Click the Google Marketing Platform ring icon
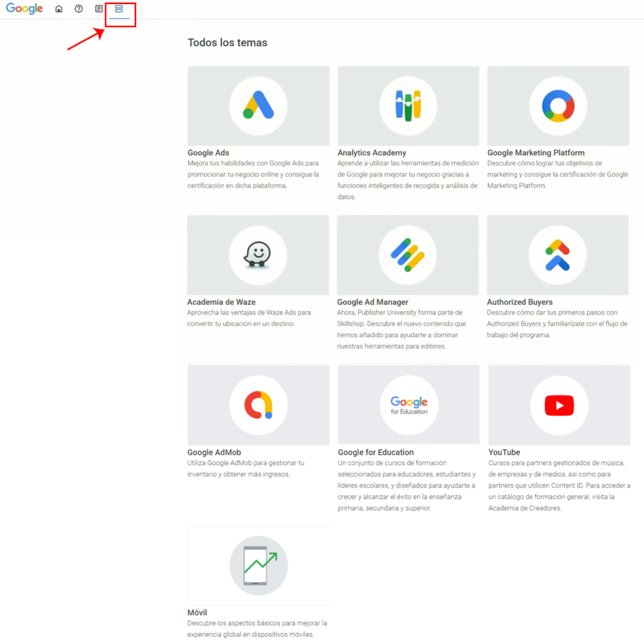644x644 pixels. 558,105
